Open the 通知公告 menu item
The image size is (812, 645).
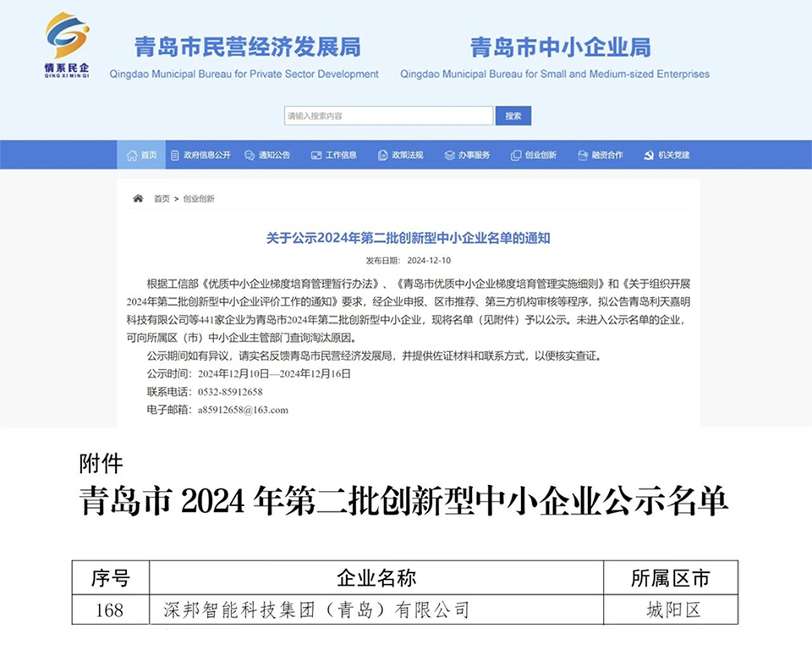pos(274,155)
